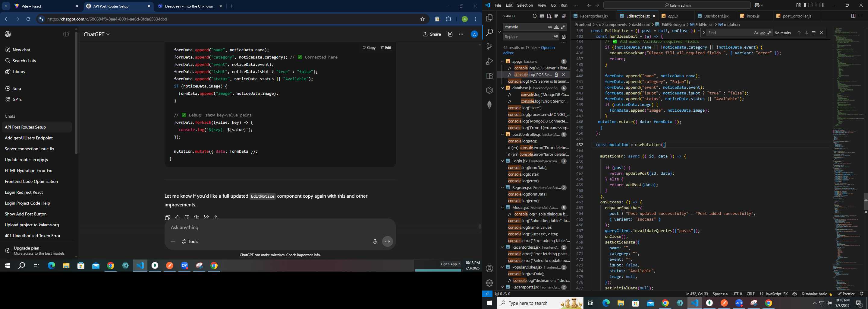This screenshot has height=309, width=868.
Task: Click the plus attach icon in ChatGPT composer
Action: pos(173,241)
